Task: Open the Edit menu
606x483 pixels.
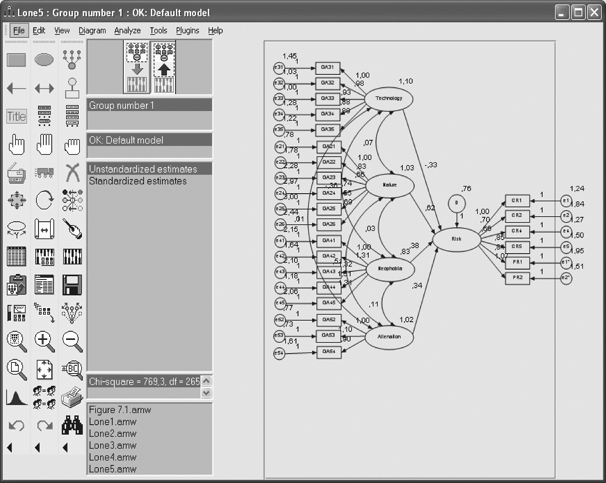Action: tap(39, 31)
